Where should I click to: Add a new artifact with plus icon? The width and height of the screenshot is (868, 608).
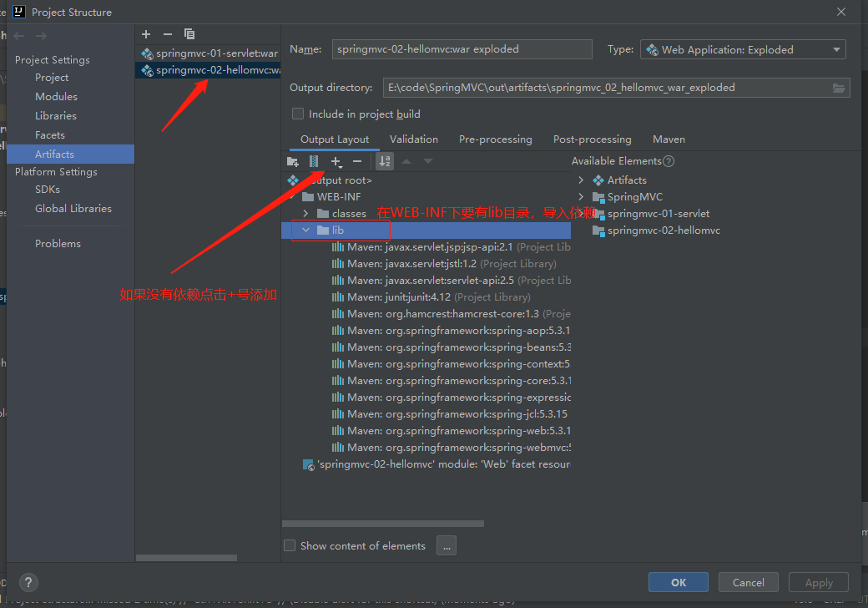(146, 34)
